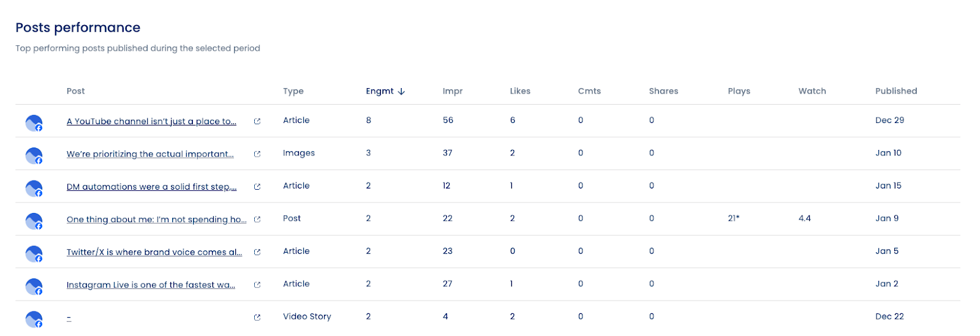This screenshot has width=980, height=336.
Task: Sort posts by Published column header
Action: click(895, 91)
